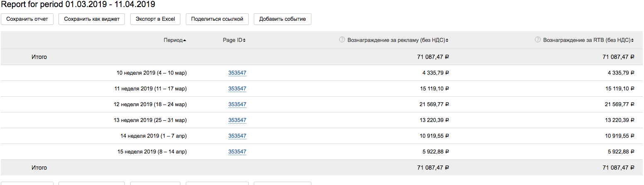Sort by the "Page ID" column
Image resolution: width=644 pixels, height=185 pixels.
click(234, 40)
